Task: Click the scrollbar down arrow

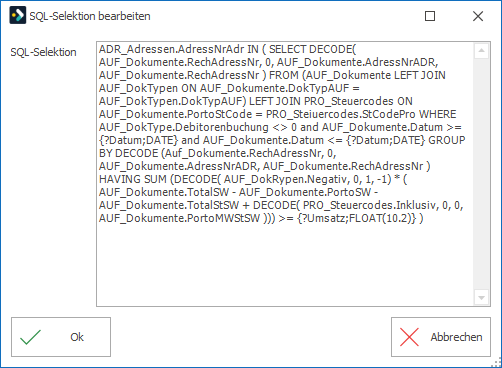Action: pos(481,297)
